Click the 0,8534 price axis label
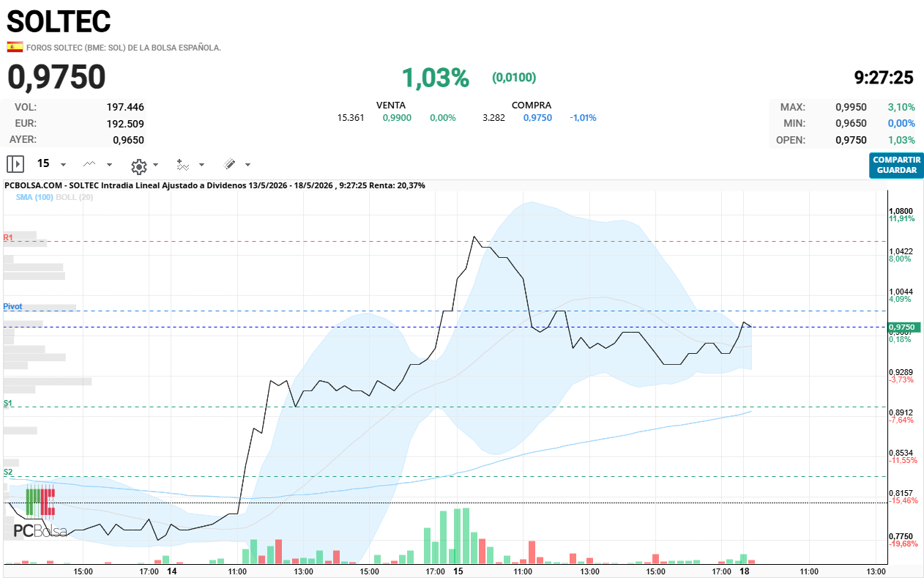This screenshot has height=578, width=924. pos(901,453)
